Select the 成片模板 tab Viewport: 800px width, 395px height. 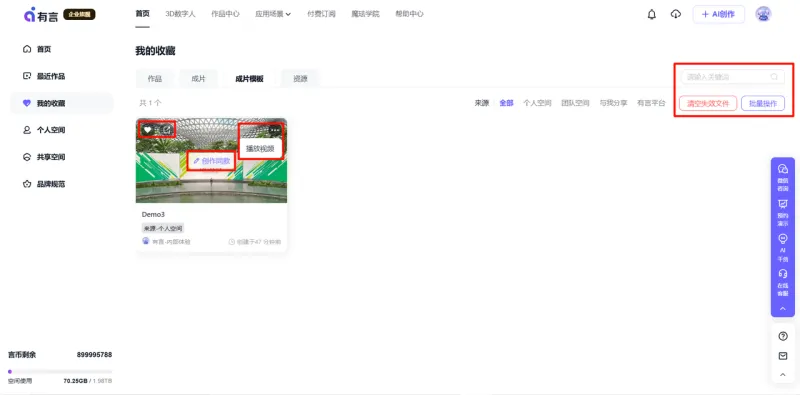point(249,79)
